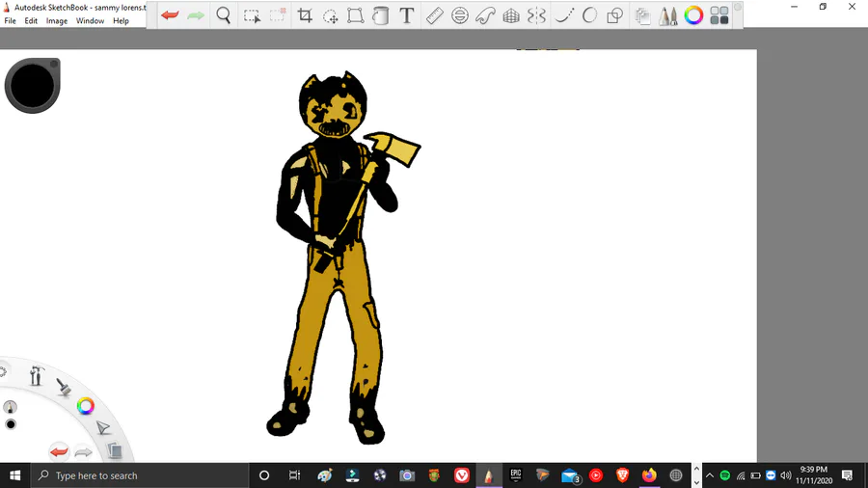This screenshot has height=488, width=868.
Task: Open the Edit menu
Action: [31, 21]
